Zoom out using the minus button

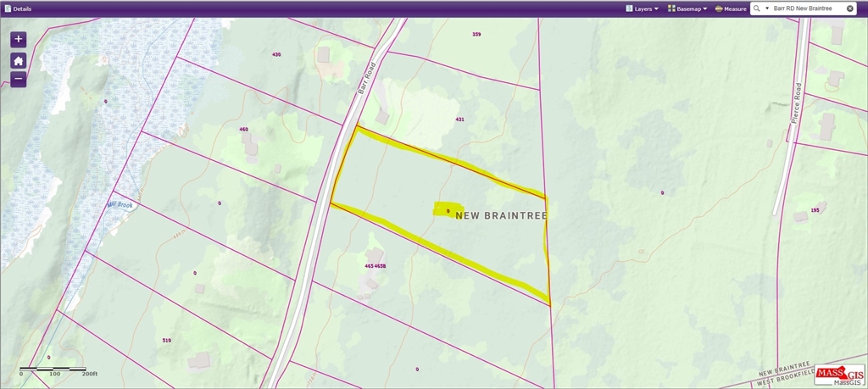[19, 80]
